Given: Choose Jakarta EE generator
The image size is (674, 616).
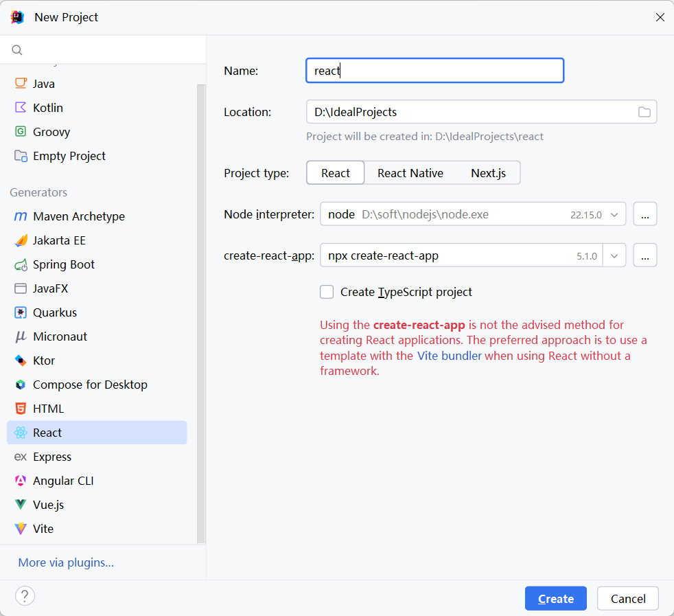Looking at the screenshot, I should (97, 240).
